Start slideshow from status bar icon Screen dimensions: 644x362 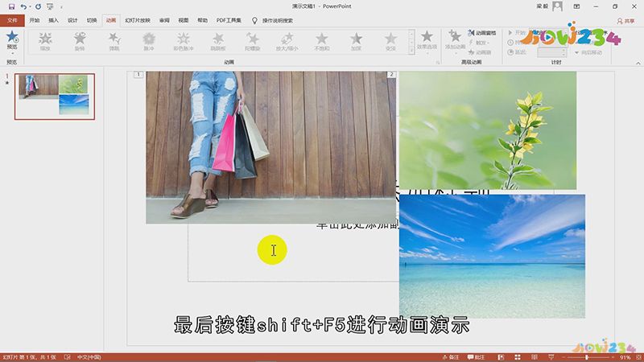pyautogui.click(x=551, y=357)
